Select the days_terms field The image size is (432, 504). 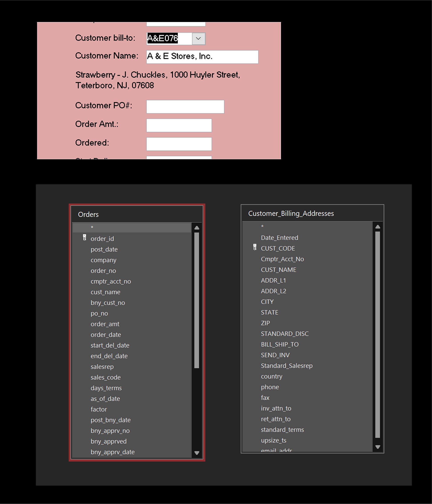[132, 388]
